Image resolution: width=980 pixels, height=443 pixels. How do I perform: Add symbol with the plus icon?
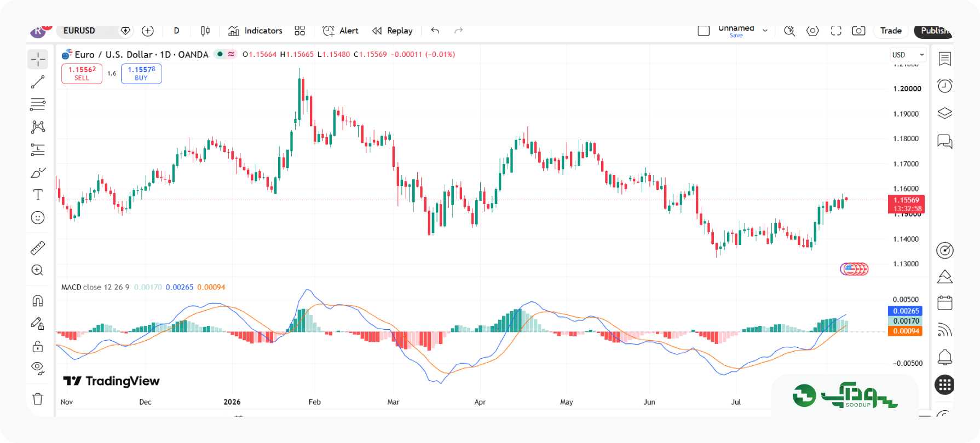coord(148,31)
